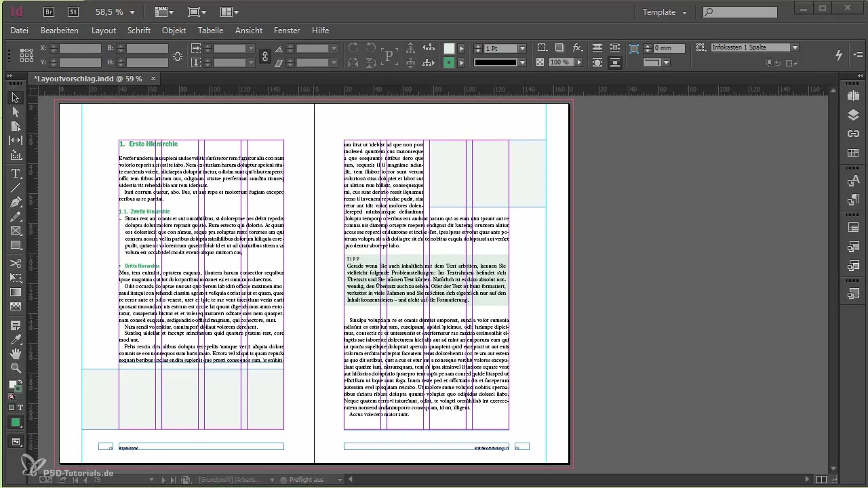This screenshot has width=868, height=488.
Task: Select the Note tool
Action: pos(16,325)
